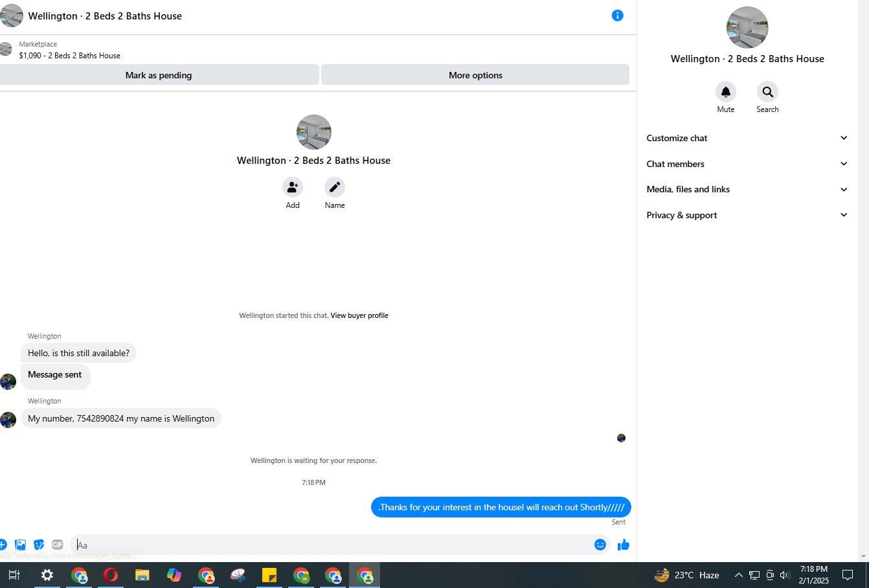Choose a sticker icon in composer

coord(39,545)
